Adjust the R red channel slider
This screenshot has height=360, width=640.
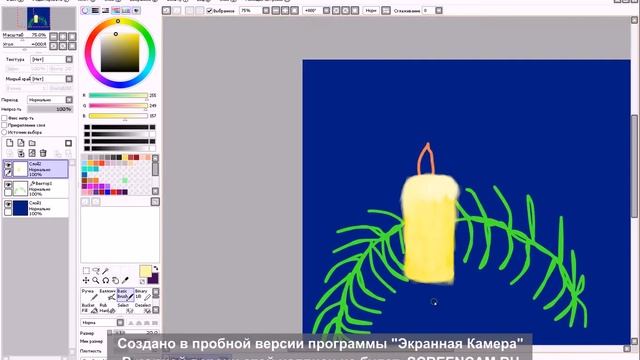tap(118, 96)
